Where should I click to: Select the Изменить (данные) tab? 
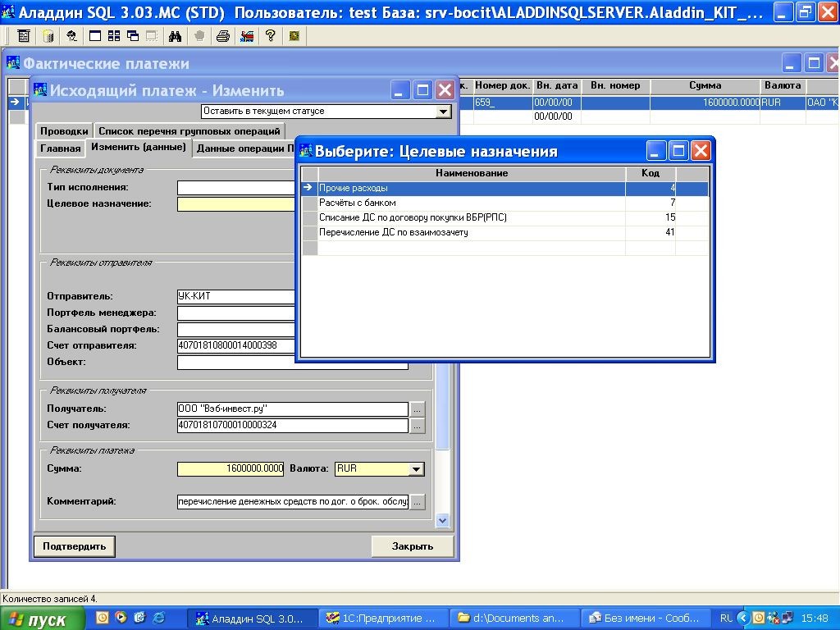click(x=139, y=148)
